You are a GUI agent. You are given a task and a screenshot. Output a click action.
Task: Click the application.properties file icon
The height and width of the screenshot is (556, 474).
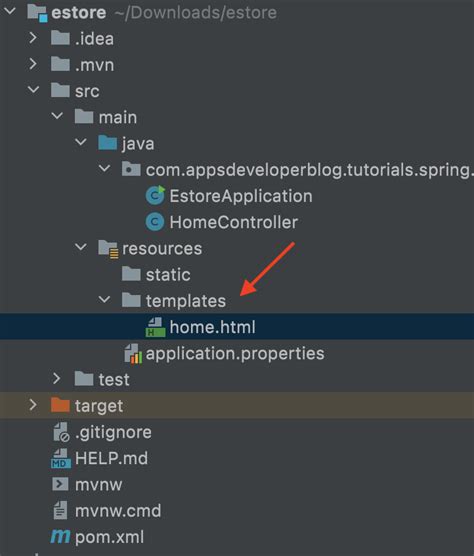click(133, 354)
